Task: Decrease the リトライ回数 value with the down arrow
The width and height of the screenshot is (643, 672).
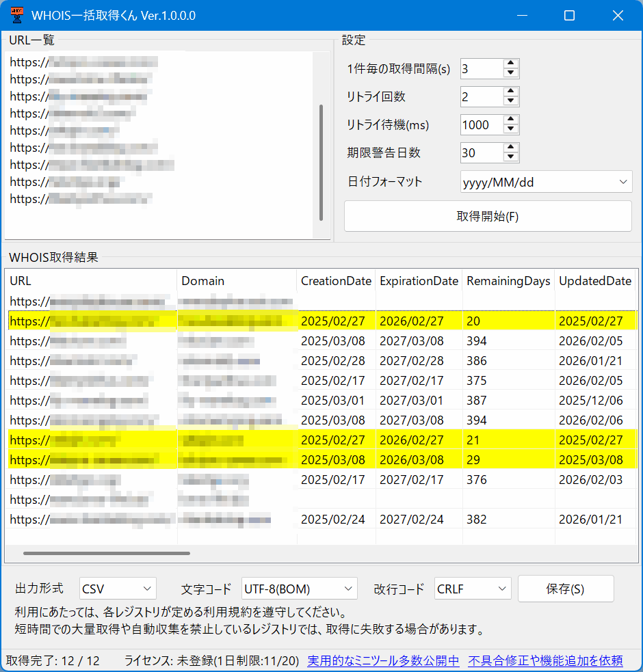Action: click(x=510, y=100)
